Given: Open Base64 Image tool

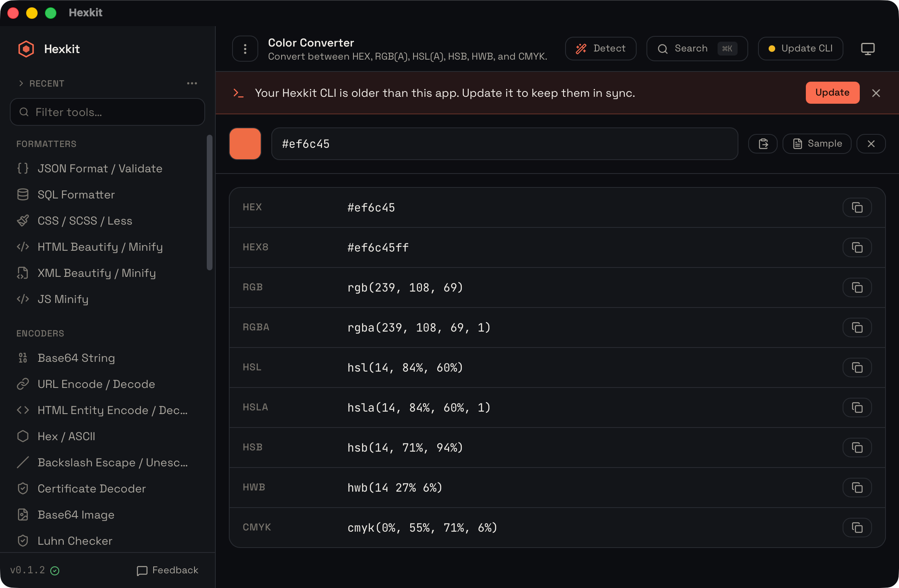Looking at the screenshot, I should click(x=107, y=515).
